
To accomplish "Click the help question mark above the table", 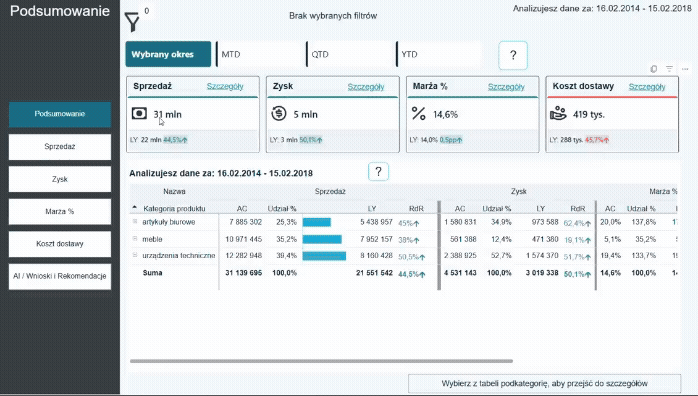I will tap(378, 172).
